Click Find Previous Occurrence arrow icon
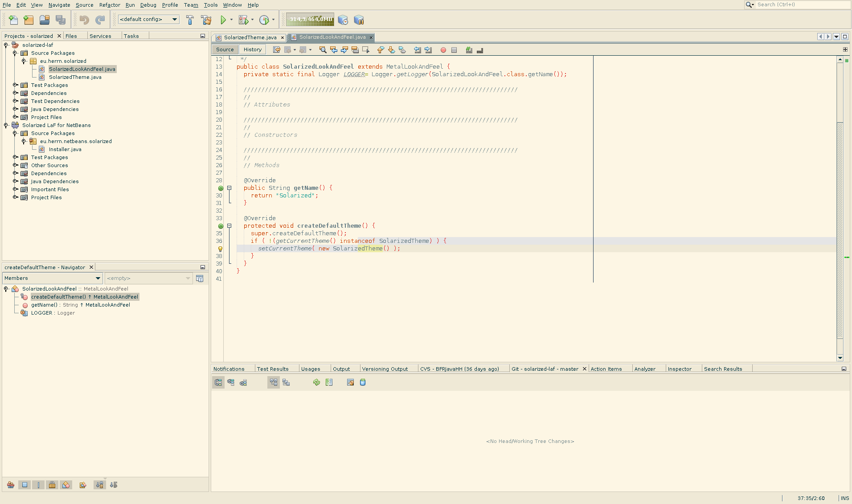The image size is (852, 504). tap(334, 50)
